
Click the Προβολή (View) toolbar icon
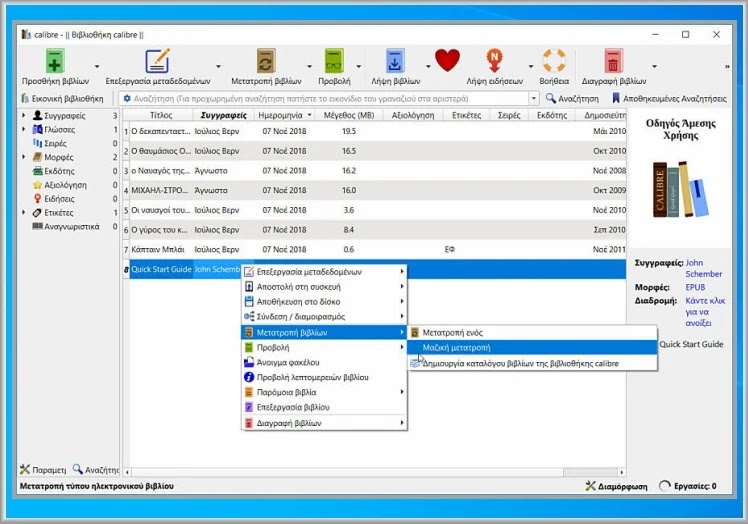[334, 61]
